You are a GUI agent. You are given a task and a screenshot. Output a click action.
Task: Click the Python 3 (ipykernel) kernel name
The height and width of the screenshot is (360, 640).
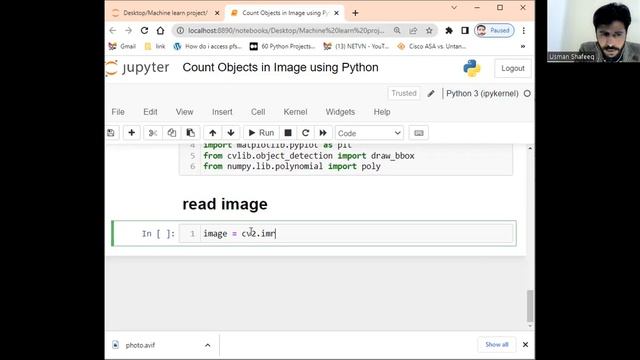pos(482,93)
